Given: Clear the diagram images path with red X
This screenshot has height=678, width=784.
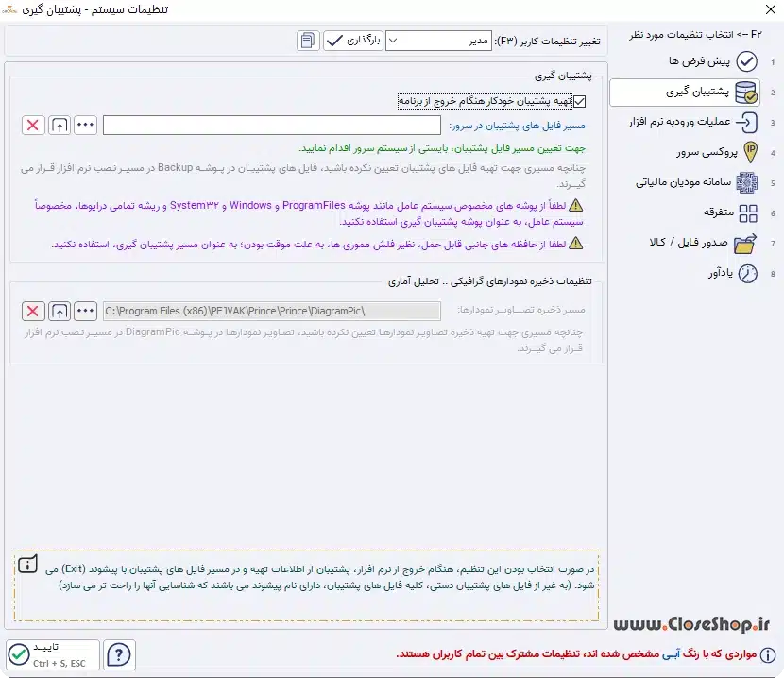Looking at the screenshot, I should tap(33, 311).
